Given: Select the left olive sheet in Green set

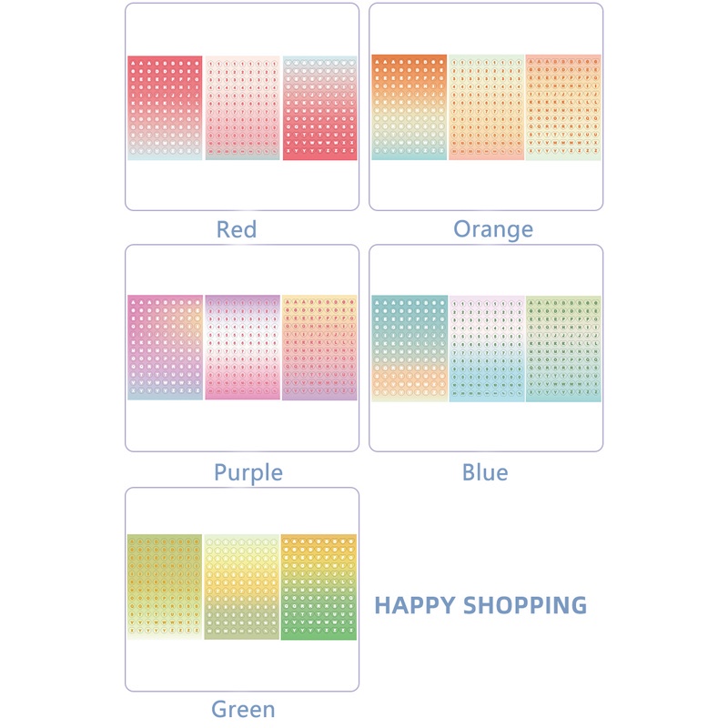Looking at the screenshot, I should 165,587.
